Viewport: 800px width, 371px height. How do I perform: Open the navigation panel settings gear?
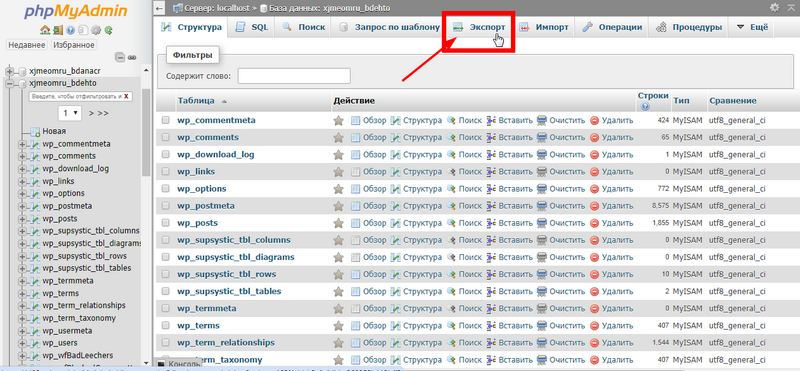coord(96,31)
